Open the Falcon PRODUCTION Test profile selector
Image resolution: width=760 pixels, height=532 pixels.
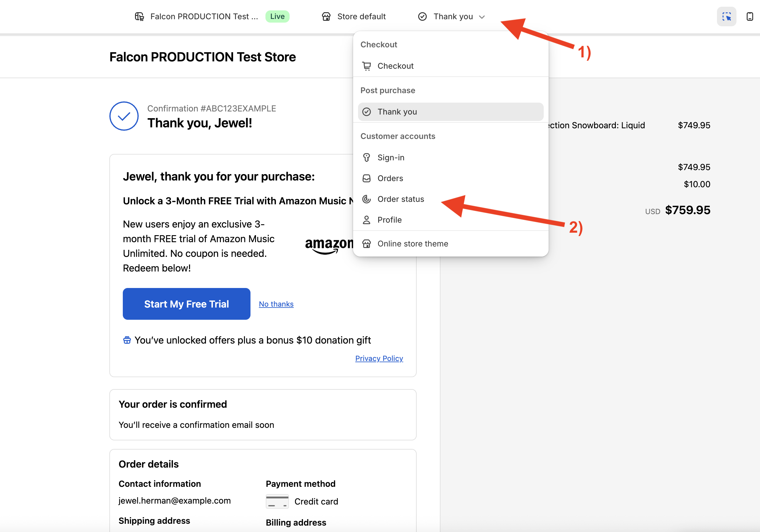tap(212, 16)
